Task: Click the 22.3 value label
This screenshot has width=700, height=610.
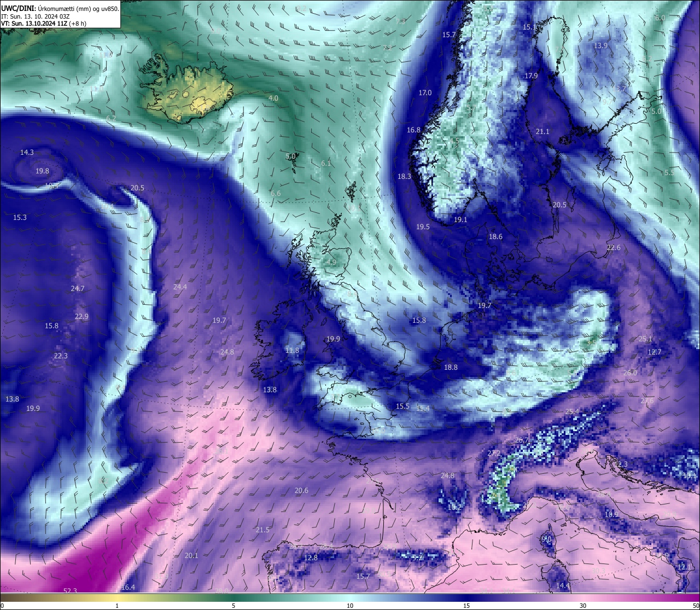Action: coord(61,356)
